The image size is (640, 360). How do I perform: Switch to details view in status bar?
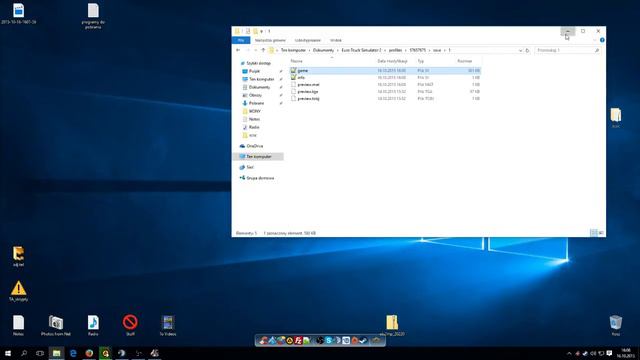coord(593,233)
